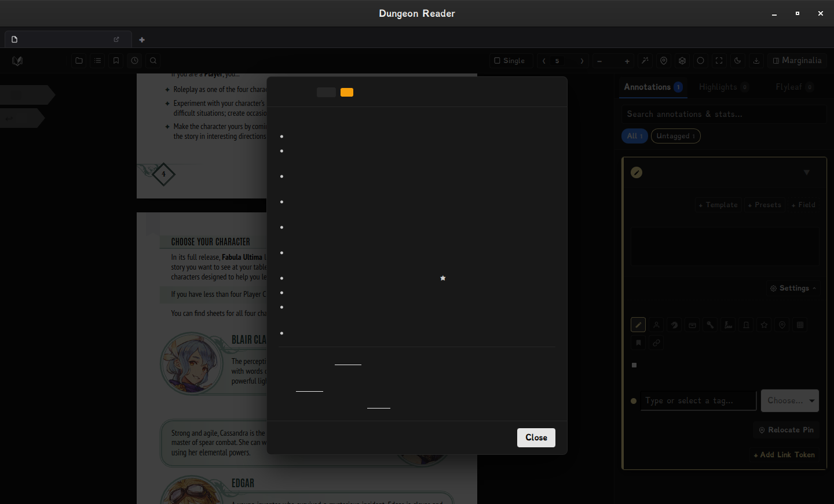Viewport: 834px width, 504px height.
Task: Toggle the orange switch in dialog header
Action: click(x=347, y=92)
